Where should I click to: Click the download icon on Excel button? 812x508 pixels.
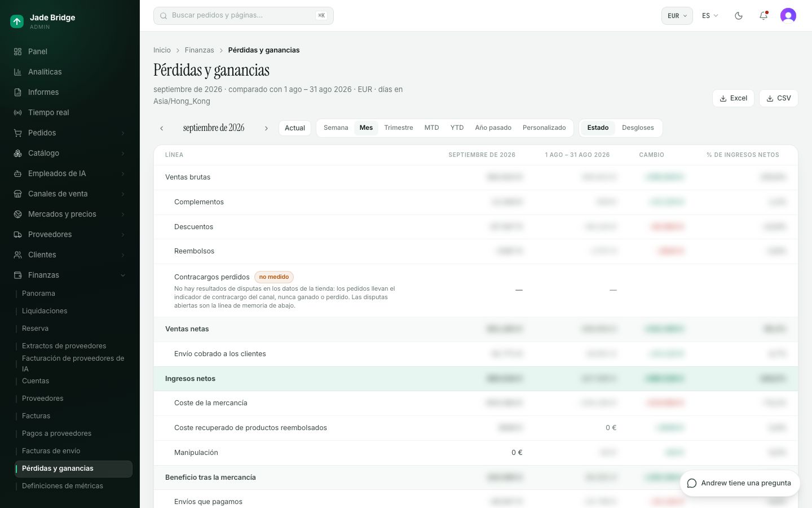point(723,98)
